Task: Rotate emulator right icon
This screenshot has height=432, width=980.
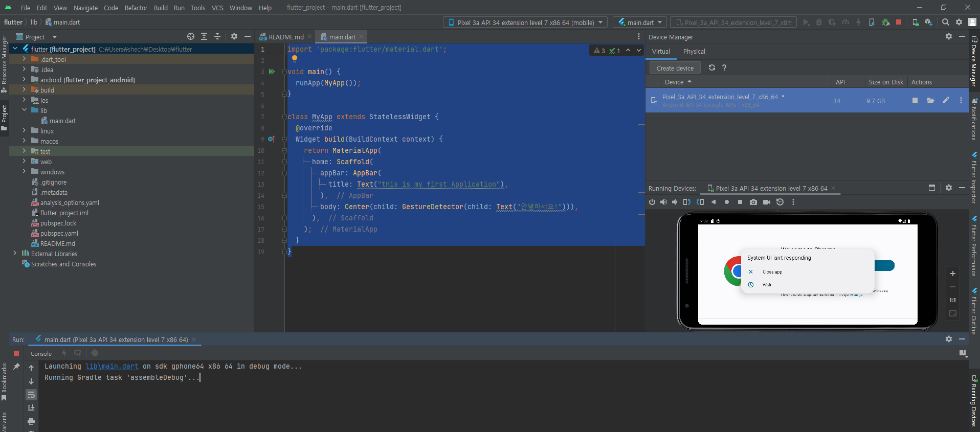Action: click(700, 202)
